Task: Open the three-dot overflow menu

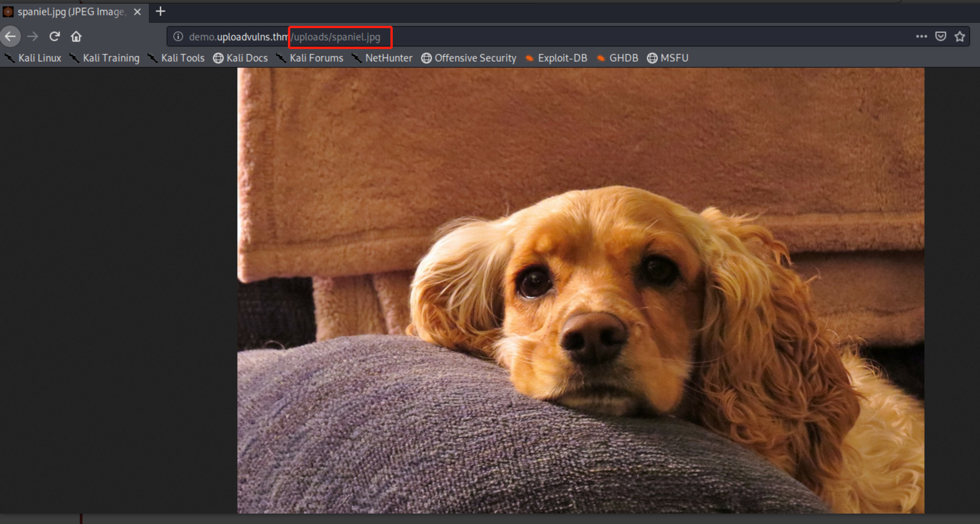Action: [921, 36]
